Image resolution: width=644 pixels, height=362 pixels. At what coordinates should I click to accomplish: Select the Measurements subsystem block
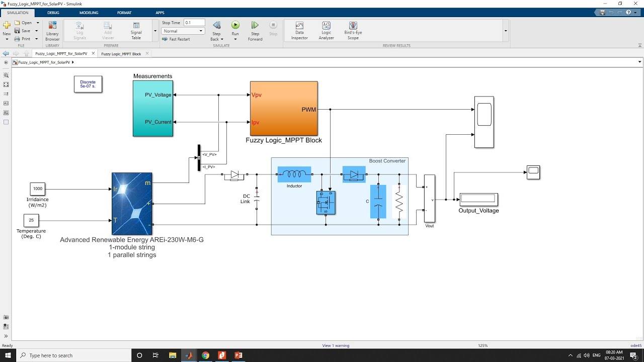pos(153,109)
